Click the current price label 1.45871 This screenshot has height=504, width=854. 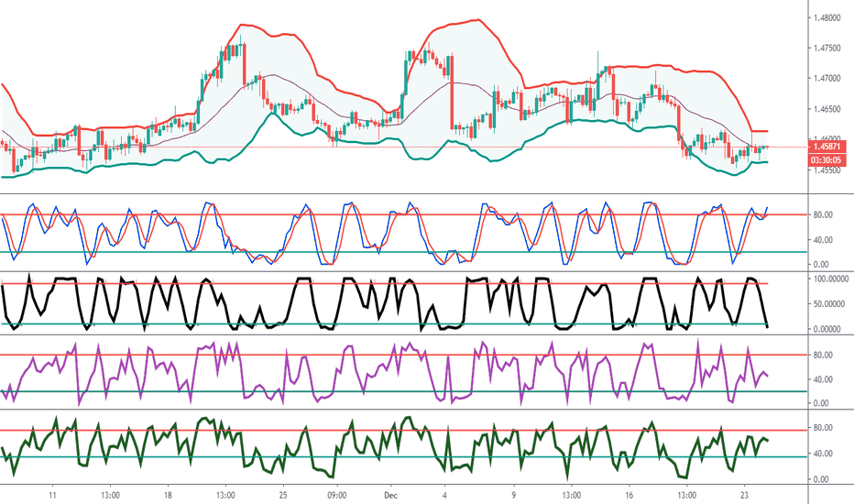coord(827,147)
